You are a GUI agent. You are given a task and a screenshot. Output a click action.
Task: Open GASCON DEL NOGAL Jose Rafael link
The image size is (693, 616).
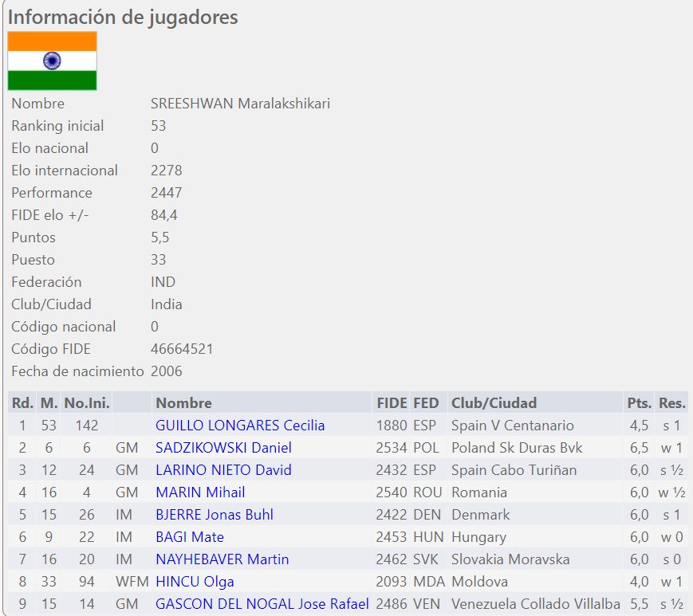click(x=262, y=604)
